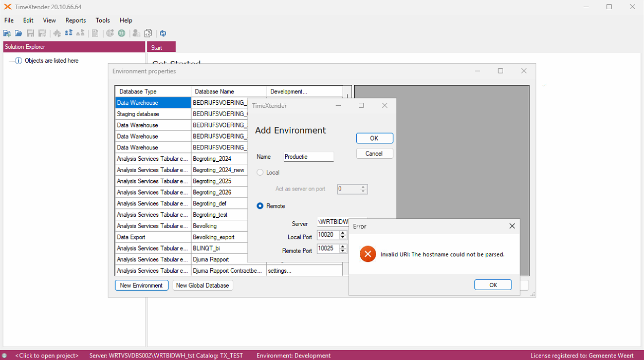Click the Begroting_2026 cell
Screen dimensions: 644x360
[x=219, y=193]
